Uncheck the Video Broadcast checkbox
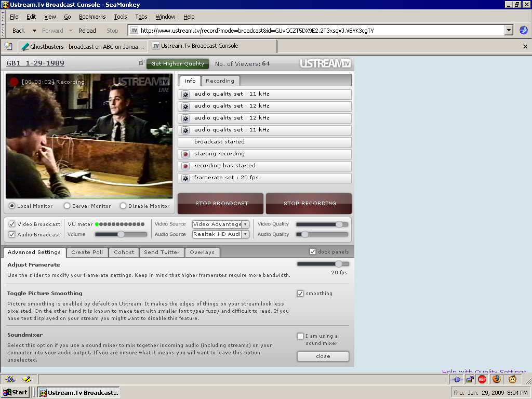The width and height of the screenshot is (532, 399). pyautogui.click(x=12, y=224)
